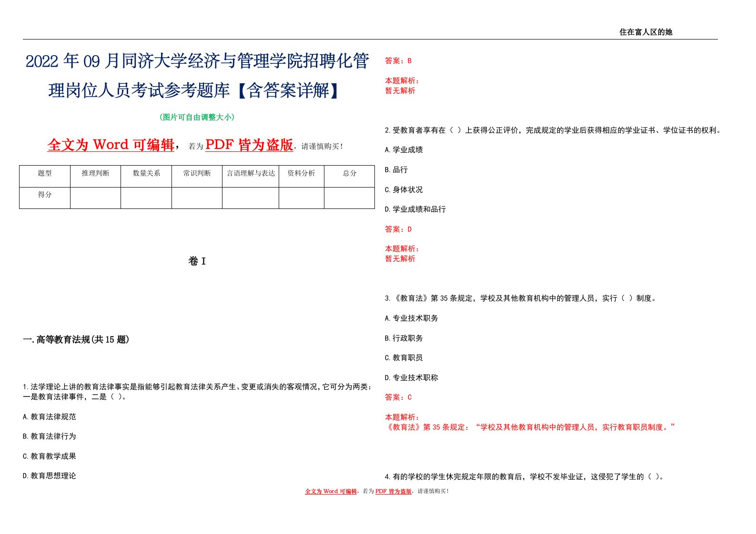Choose option D.学业成绩和品行
This screenshot has width=756, height=534.
[415, 209]
